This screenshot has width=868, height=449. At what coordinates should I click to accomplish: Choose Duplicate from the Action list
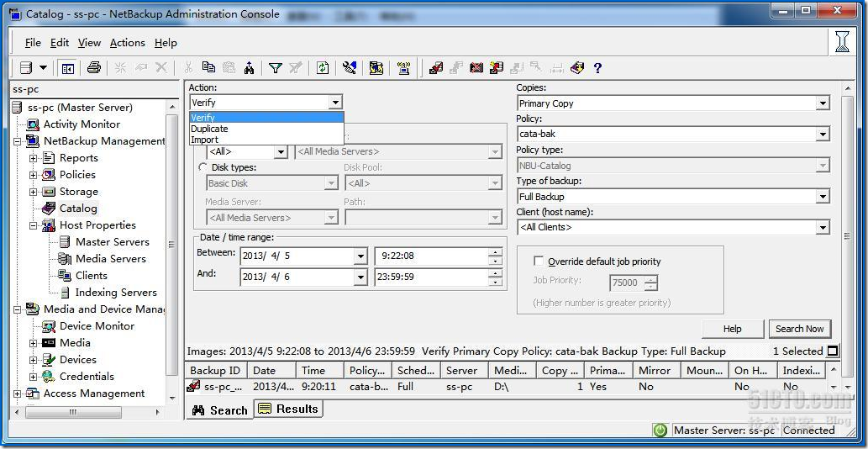266,129
